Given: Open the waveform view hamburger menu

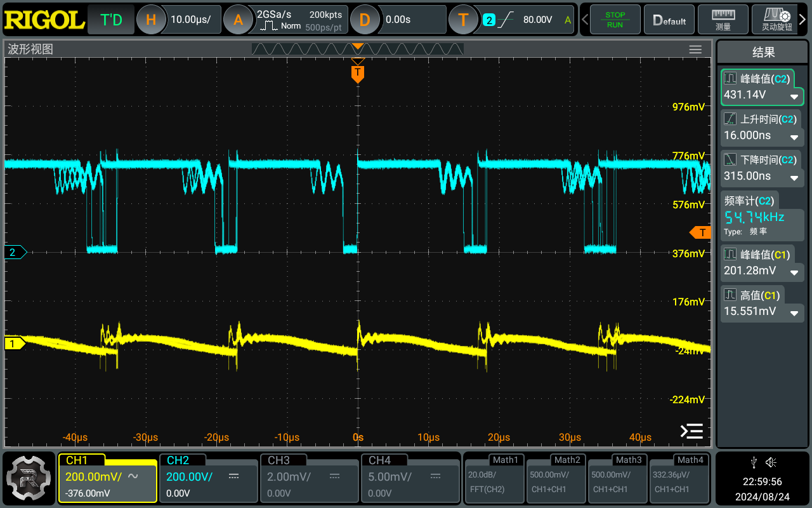Looking at the screenshot, I should (x=695, y=50).
